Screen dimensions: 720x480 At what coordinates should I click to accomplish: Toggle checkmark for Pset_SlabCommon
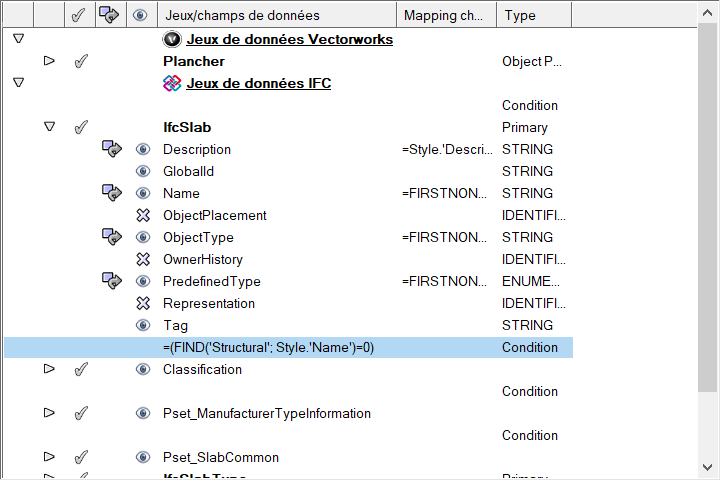click(x=81, y=457)
